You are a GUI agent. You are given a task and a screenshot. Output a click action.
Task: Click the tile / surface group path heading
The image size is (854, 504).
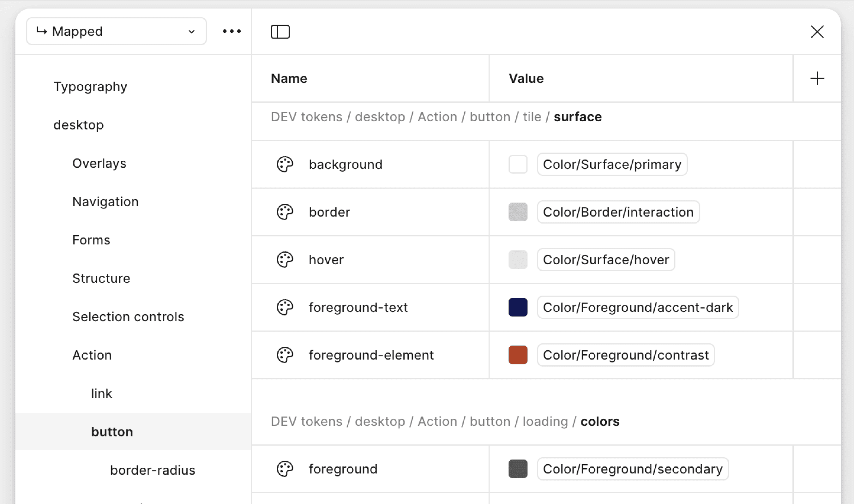tap(436, 117)
